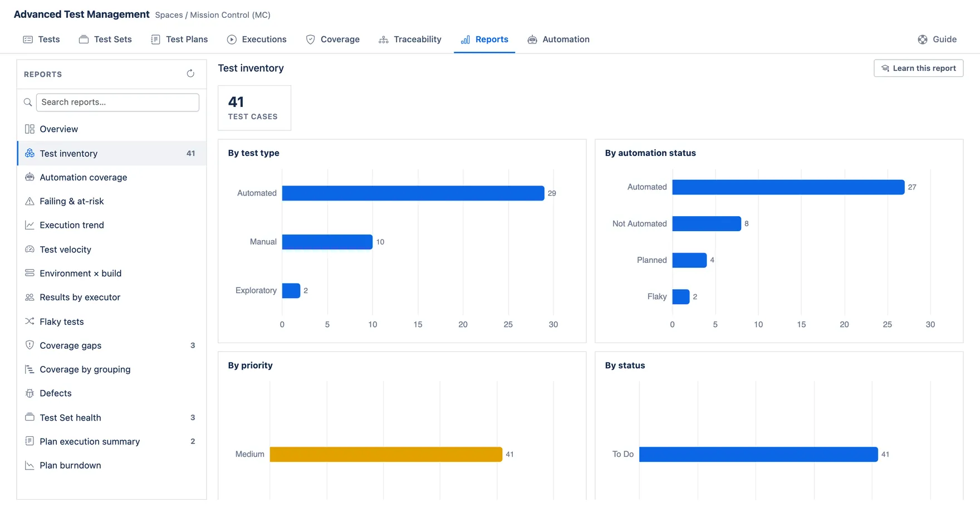980x508 pixels.
Task: Click the Spaces breadcrumb link
Action: [168, 15]
